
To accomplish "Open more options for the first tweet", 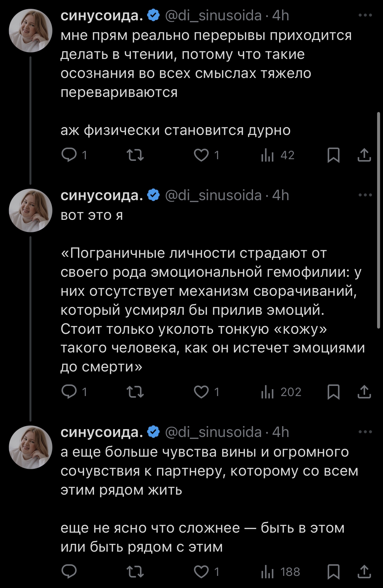I will coord(365,15).
